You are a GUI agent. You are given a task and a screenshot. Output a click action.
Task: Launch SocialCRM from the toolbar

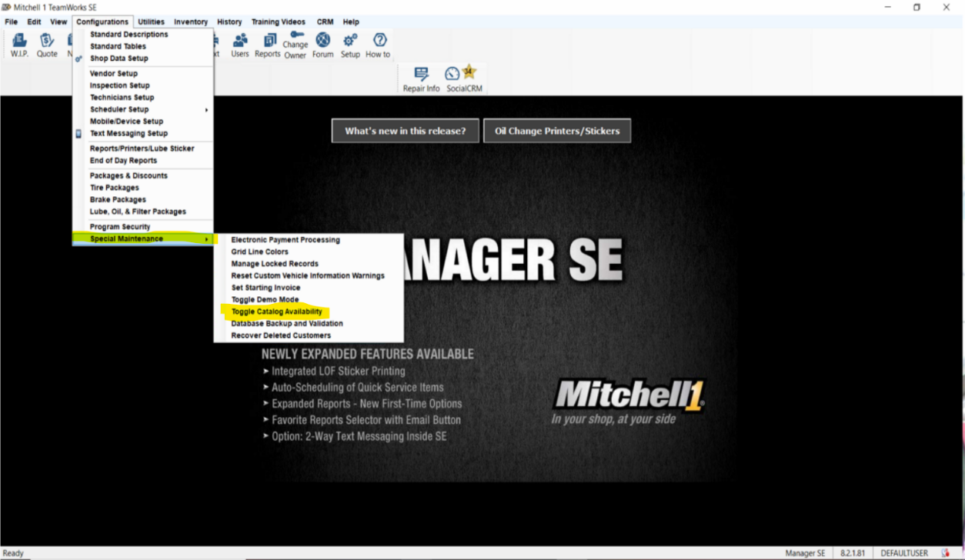462,79
